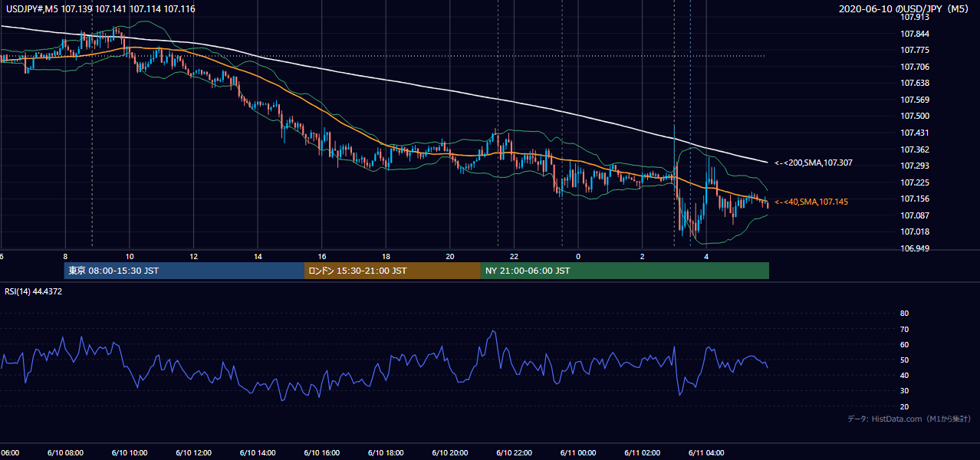Click hour label 20 under price chart
This screenshot has height=460, width=980.
[x=450, y=256]
